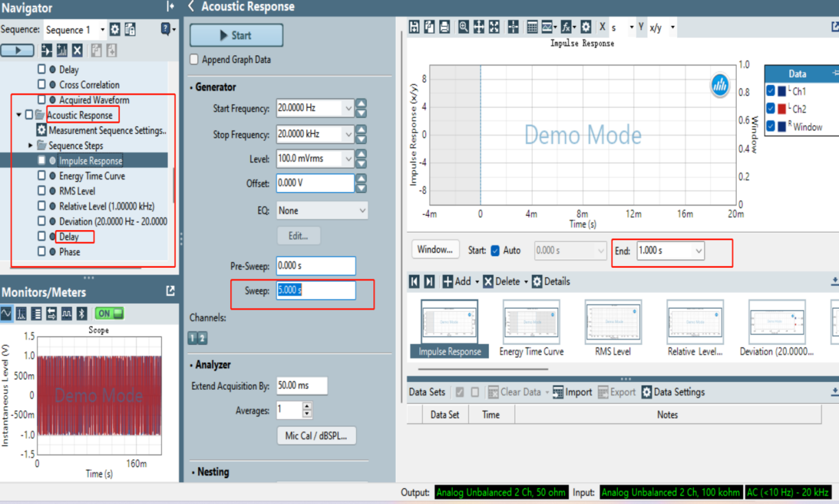Screen dimensions: 839x504
Task: Open the Bluetooth monitor icon
Action: pyautogui.click(x=82, y=314)
